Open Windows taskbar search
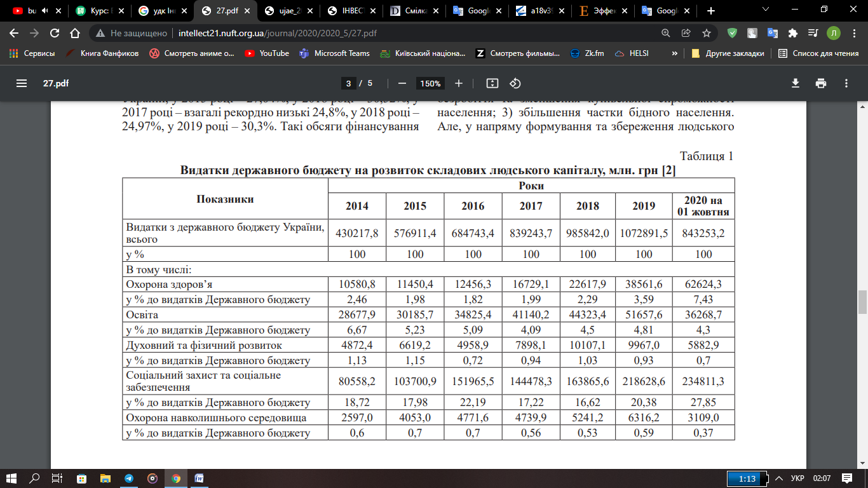This screenshot has width=868, height=488. pos(34,478)
